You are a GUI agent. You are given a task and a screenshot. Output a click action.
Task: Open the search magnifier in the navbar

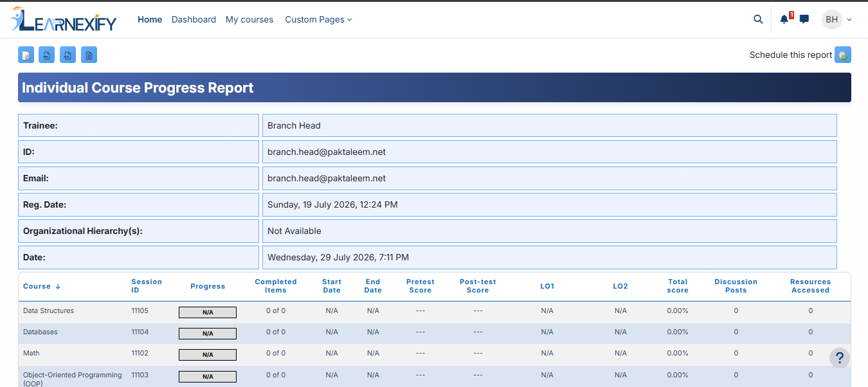(x=758, y=19)
